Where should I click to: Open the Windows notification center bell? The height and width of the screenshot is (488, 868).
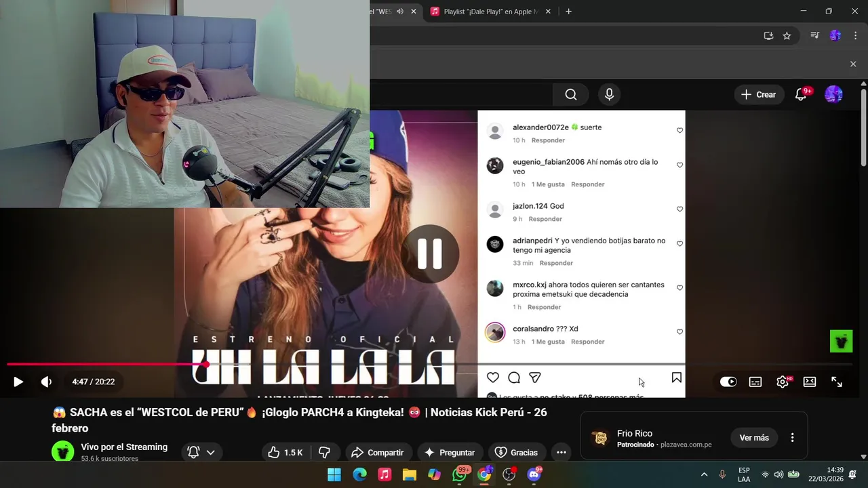click(852, 474)
